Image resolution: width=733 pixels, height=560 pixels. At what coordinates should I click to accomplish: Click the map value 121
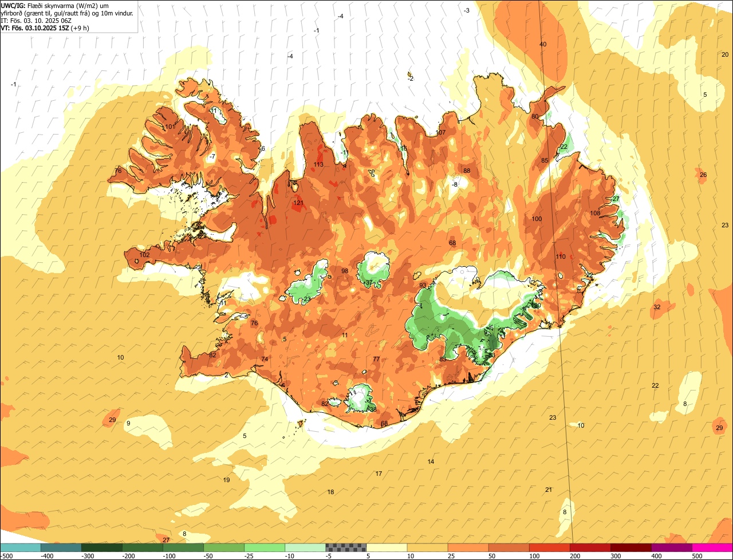pos(298,203)
